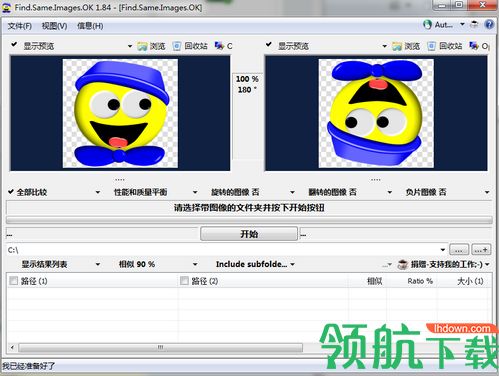
Task: Click the 我已经准备好了 status bar text
Action: (x=28, y=366)
